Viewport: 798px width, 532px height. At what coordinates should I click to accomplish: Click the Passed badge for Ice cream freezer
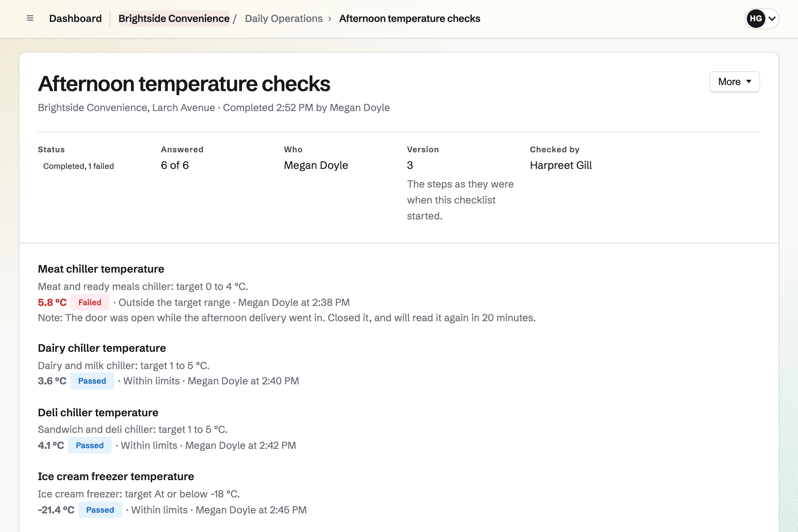(x=100, y=510)
